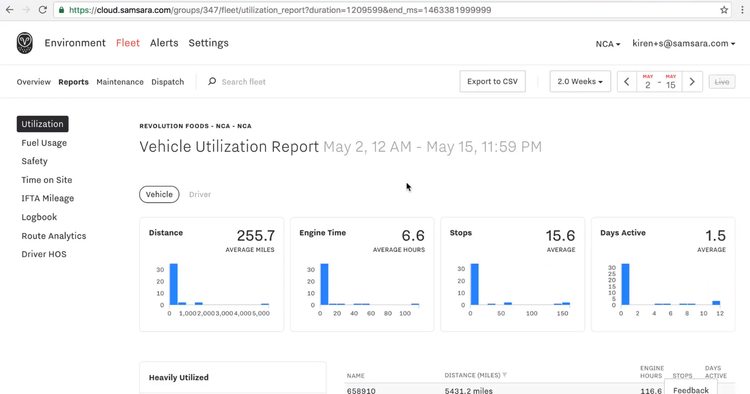Go to the previous date range arrow
This screenshot has width=750, height=394.
point(627,82)
